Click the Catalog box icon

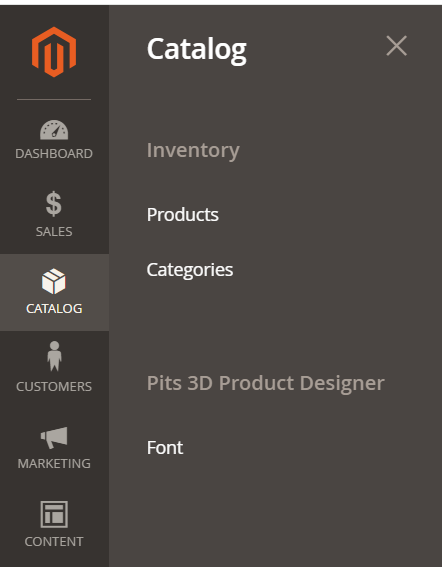[54, 281]
